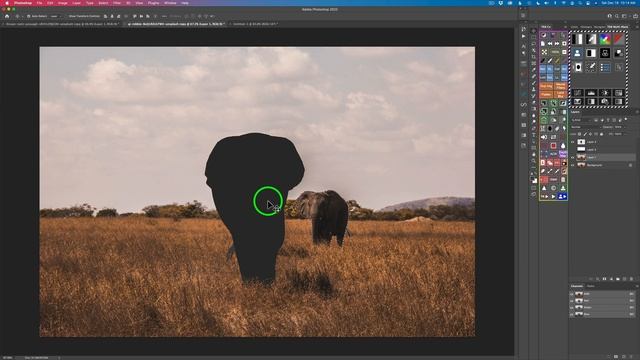Click the rewind double-arrow icon in TK8 Cx
This screenshot has height=360, width=640.
tap(550, 43)
